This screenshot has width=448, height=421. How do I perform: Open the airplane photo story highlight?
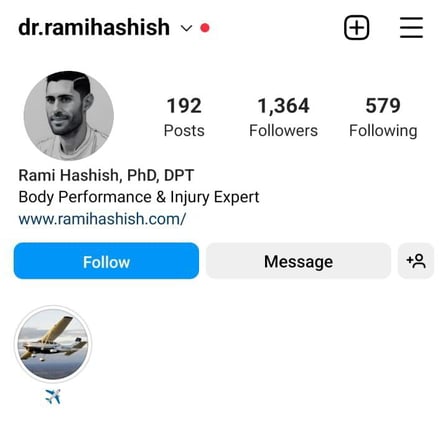(x=53, y=344)
